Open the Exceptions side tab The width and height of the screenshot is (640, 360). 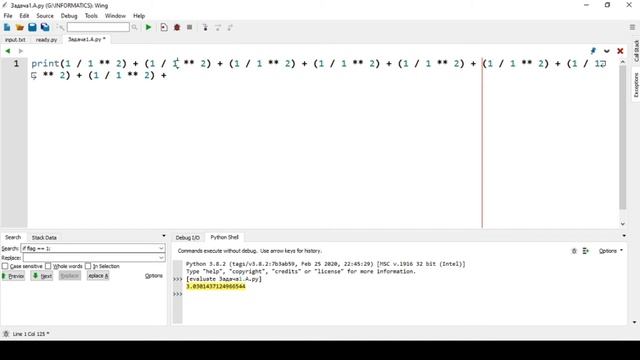point(636,85)
